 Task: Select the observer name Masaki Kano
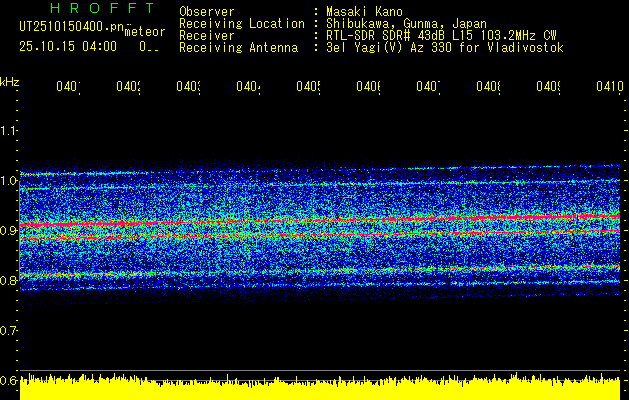(x=364, y=11)
